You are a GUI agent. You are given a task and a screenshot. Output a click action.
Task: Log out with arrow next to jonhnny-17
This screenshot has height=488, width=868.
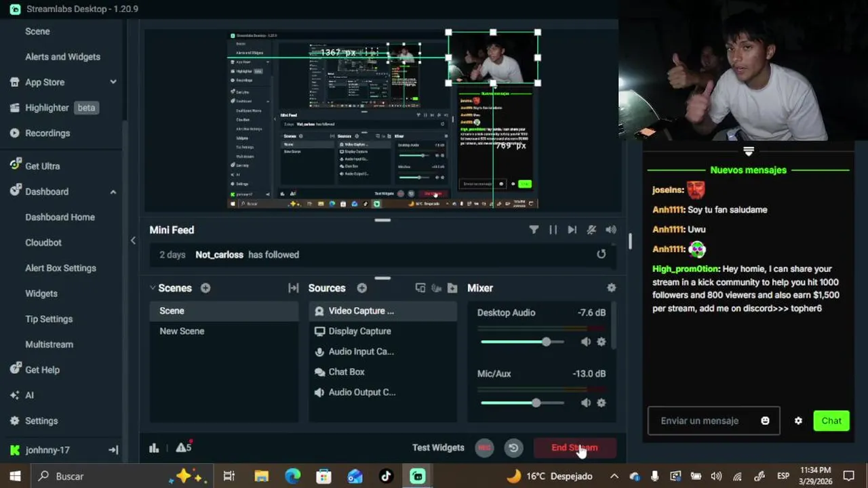113,450
